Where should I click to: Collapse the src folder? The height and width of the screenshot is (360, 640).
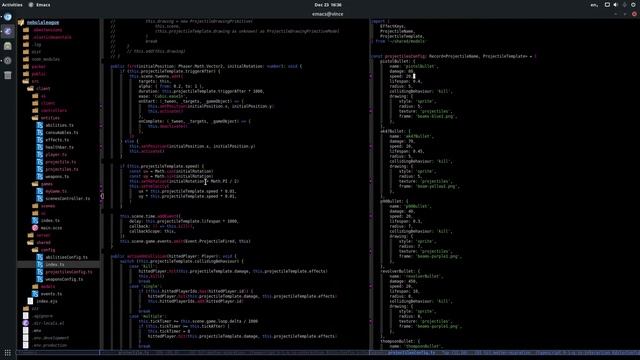35,81
